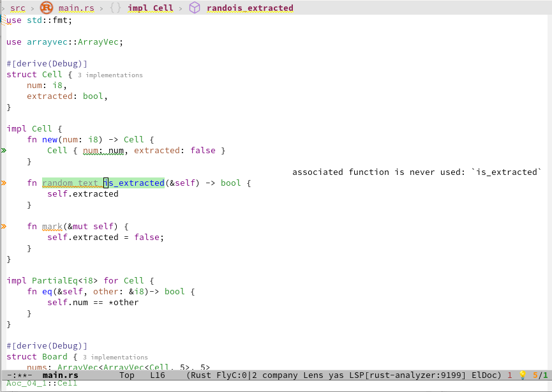Open main.rs breadcrumb segment
The height and width of the screenshot is (392, 552).
77,8
